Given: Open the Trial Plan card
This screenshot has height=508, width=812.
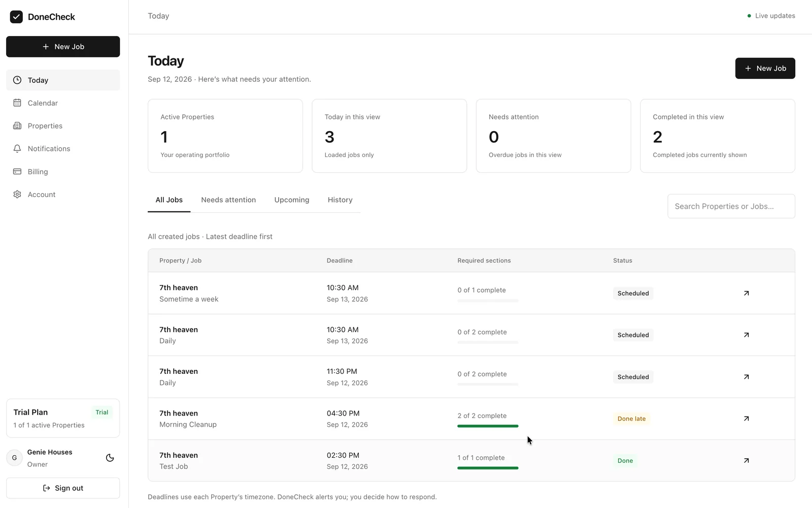Looking at the screenshot, I should [x=63, y=418].
